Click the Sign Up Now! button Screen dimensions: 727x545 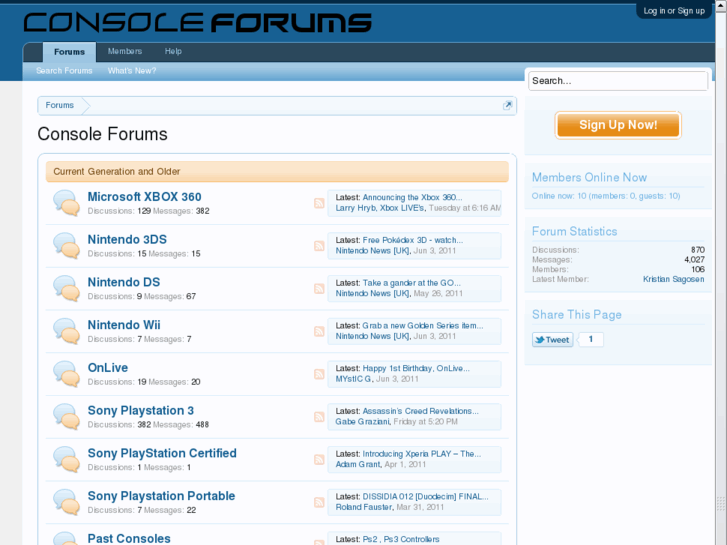pyautogui.click(x=618, y=125)
